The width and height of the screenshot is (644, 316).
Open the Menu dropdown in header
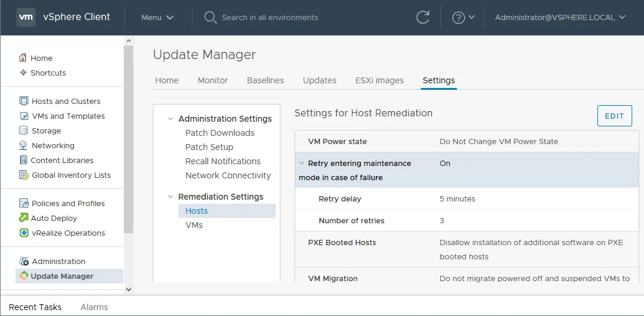(x=158, y=18)
